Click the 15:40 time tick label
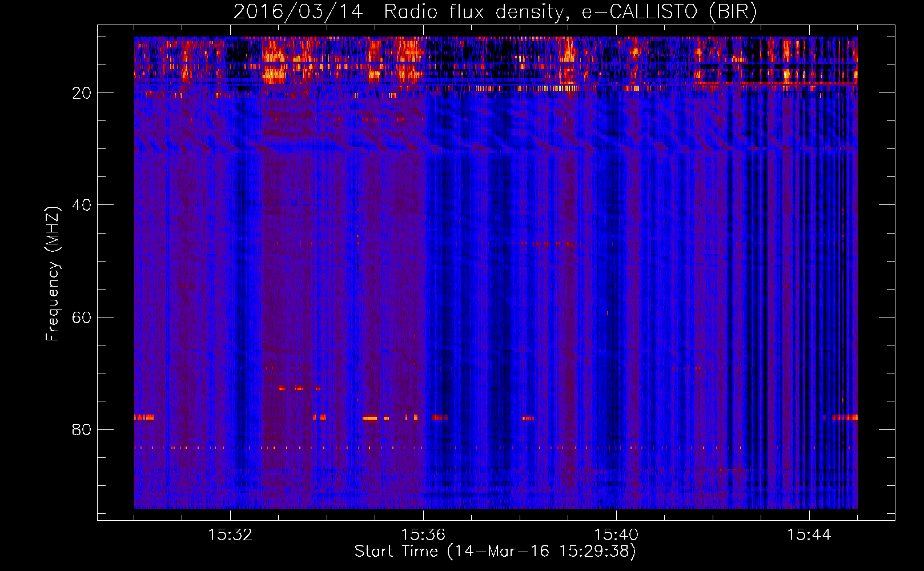 click(616, 535)
